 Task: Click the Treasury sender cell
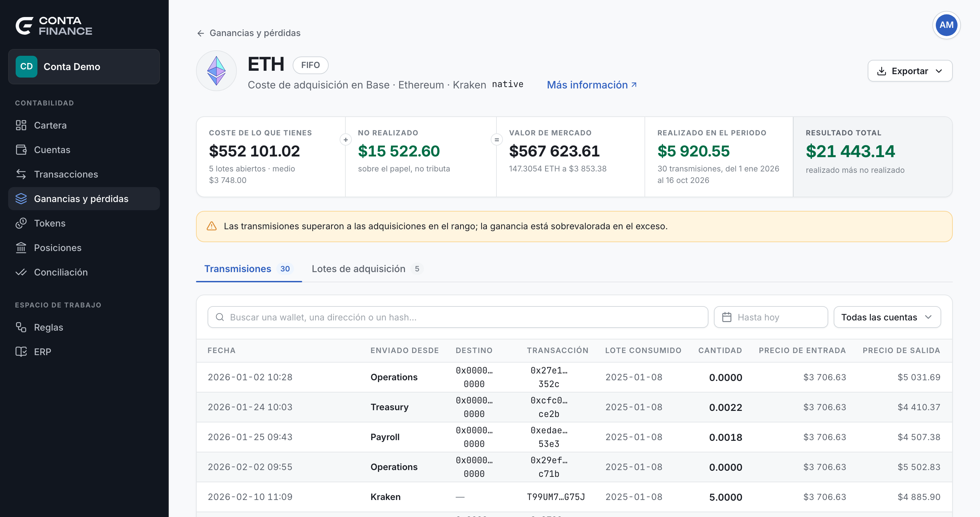(390, 407)
